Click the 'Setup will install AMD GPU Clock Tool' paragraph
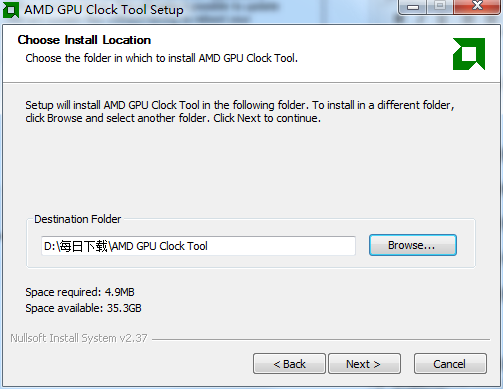The image size is (503, 389). [x=240, y=111]
